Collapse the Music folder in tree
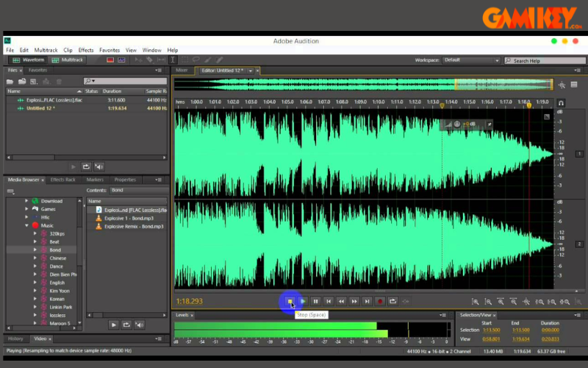588x368 pixels. click(26, 225)
